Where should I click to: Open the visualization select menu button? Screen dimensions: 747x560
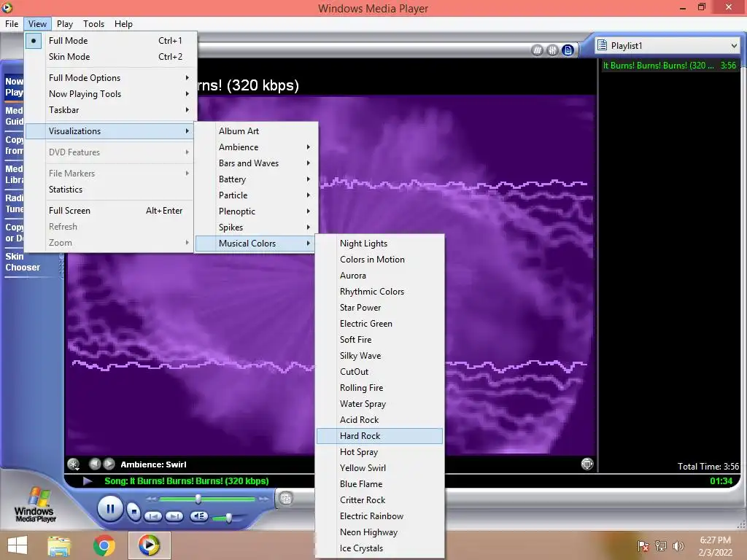[x=74, y=464]
